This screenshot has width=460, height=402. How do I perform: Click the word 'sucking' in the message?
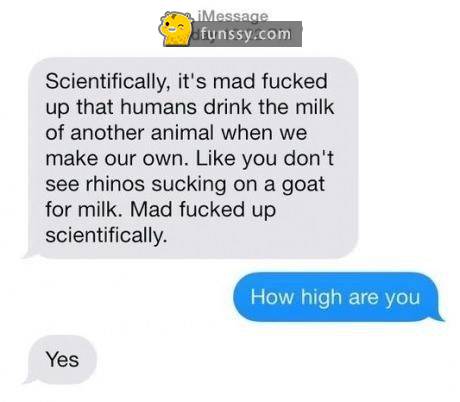pyautogui.click(x=189, y=185)
